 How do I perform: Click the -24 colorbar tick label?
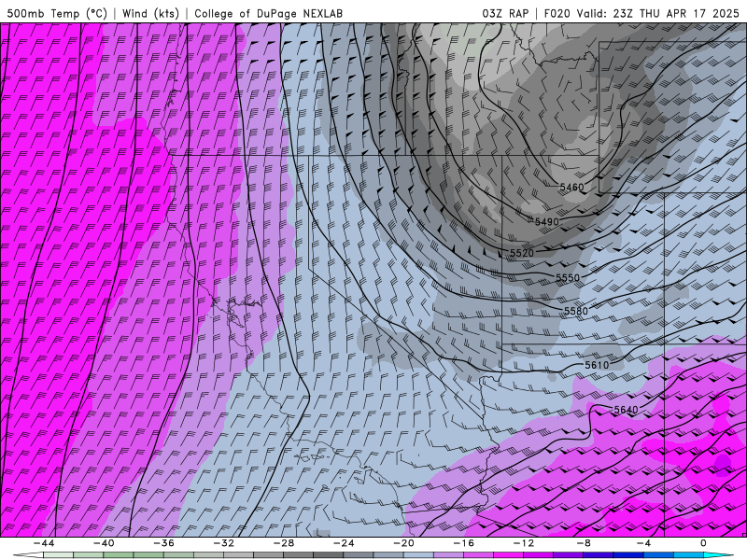344,543
